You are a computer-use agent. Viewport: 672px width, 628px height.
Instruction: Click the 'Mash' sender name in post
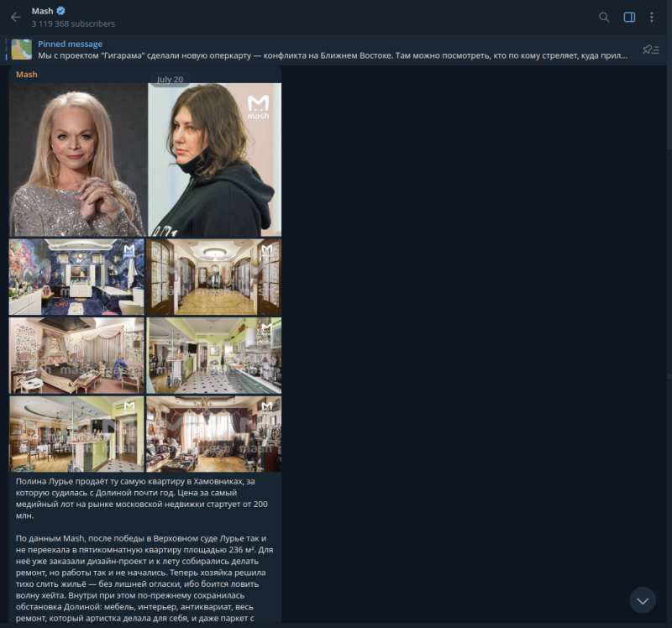click(27, 75)
